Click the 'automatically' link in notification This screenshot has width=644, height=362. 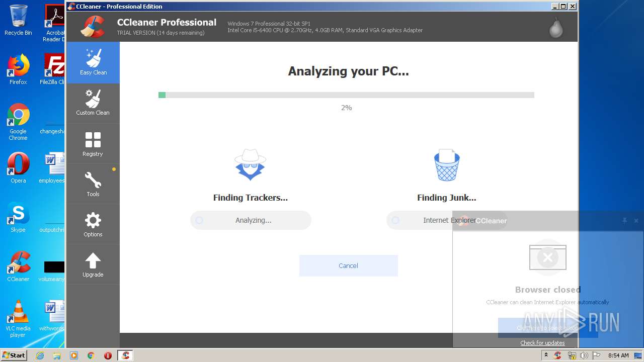[593, 302]
